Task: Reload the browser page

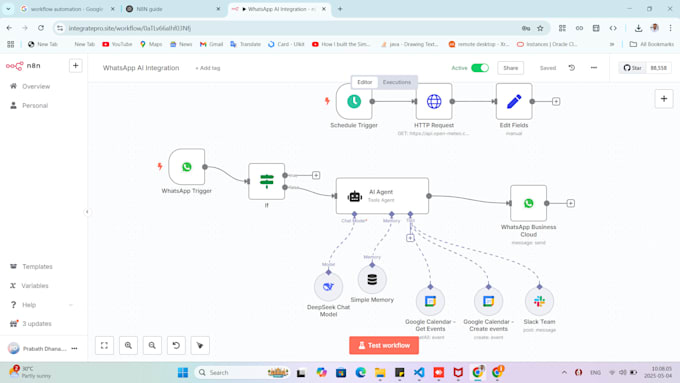Action: [x=41, y=28]
